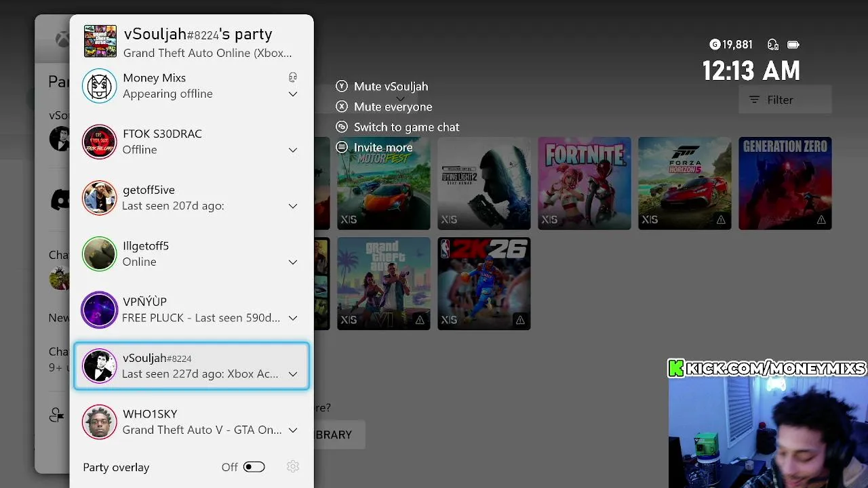This screenshot has height=488, width=868.
Task: Expand Illgetoff5 dropdown arrow
Action: [x=293, y=262]
